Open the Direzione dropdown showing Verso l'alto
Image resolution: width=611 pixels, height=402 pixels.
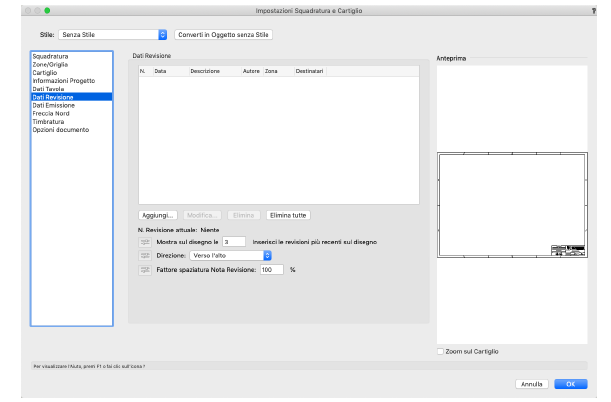point(230,256)
